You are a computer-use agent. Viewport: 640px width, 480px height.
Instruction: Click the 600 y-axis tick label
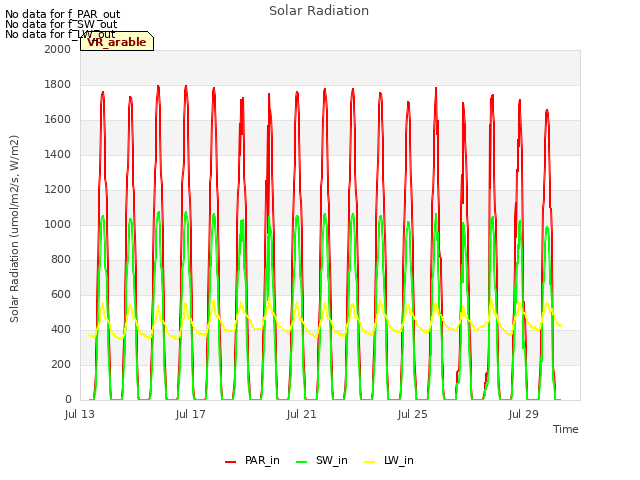click(x=61, y=294)
